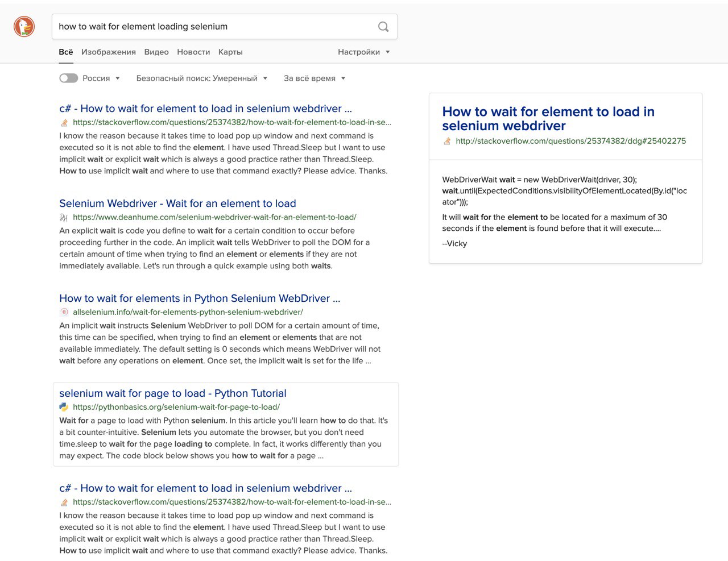This screenshot has height=561, width=728.
Task: Click the deanhume.com favicon
Action: pyautogui.click(x=64, y=217)
